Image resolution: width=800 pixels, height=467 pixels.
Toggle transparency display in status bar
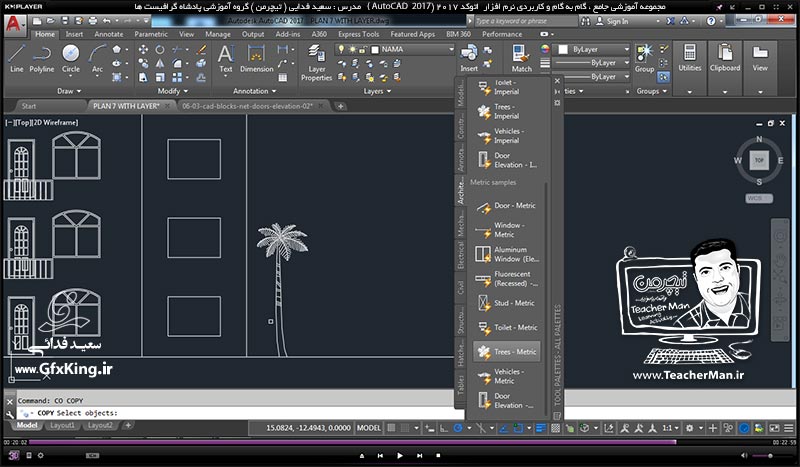pos(555,428)
